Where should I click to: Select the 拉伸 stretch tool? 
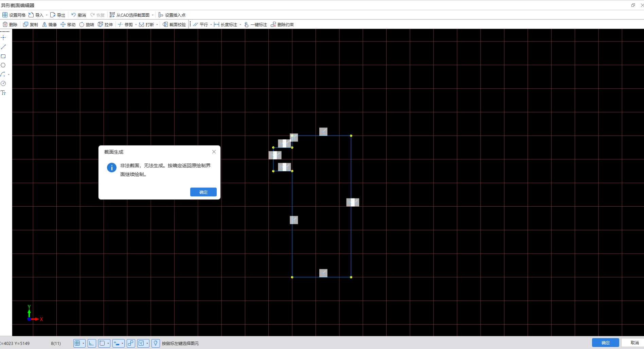click(x=105, y=24)
